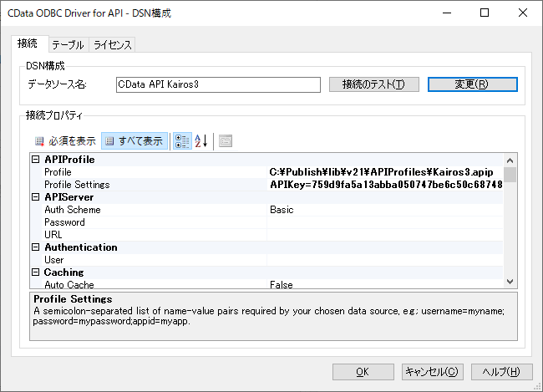Collapse the Caching category
Screen dimensions: 543x392
(36, 272)
